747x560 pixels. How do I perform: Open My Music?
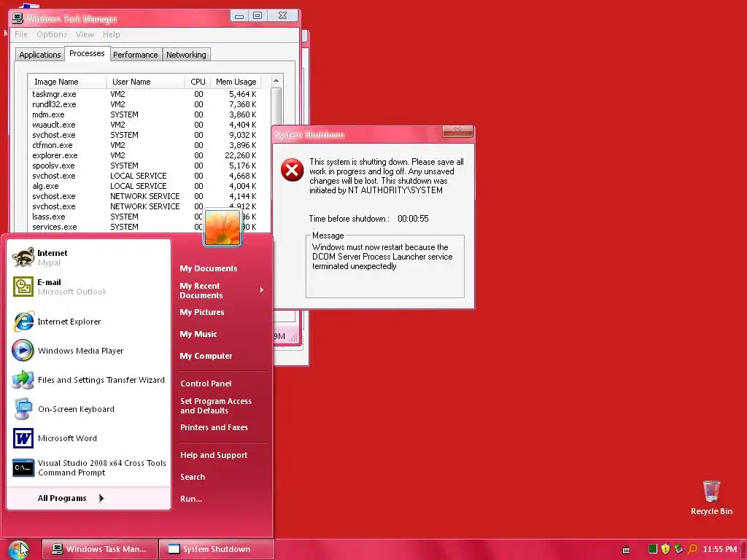(x=198, y=334)
